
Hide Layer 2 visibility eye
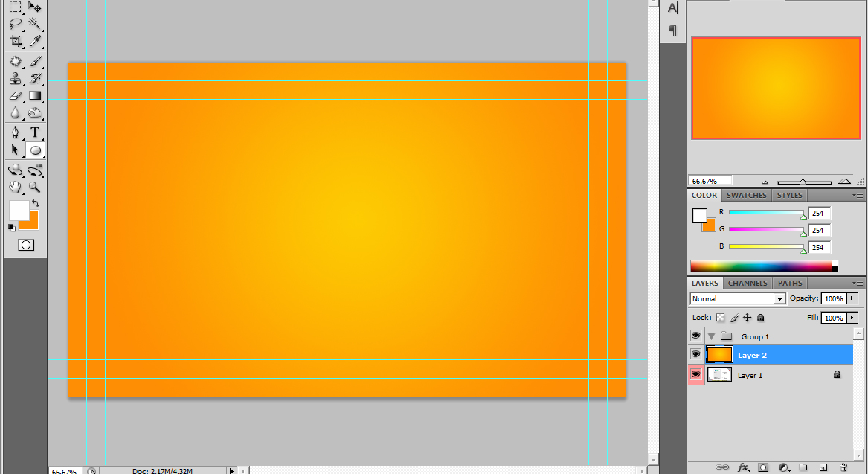point(696,354)
